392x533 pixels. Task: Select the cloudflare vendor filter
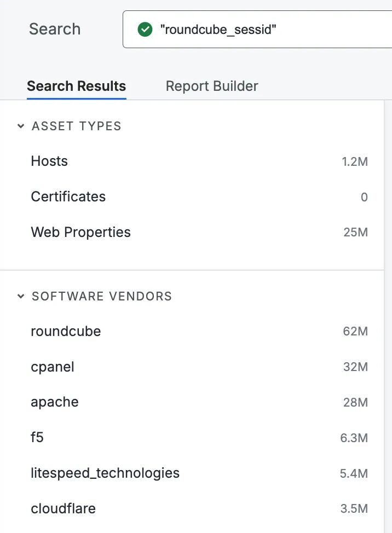click(63, 508)
